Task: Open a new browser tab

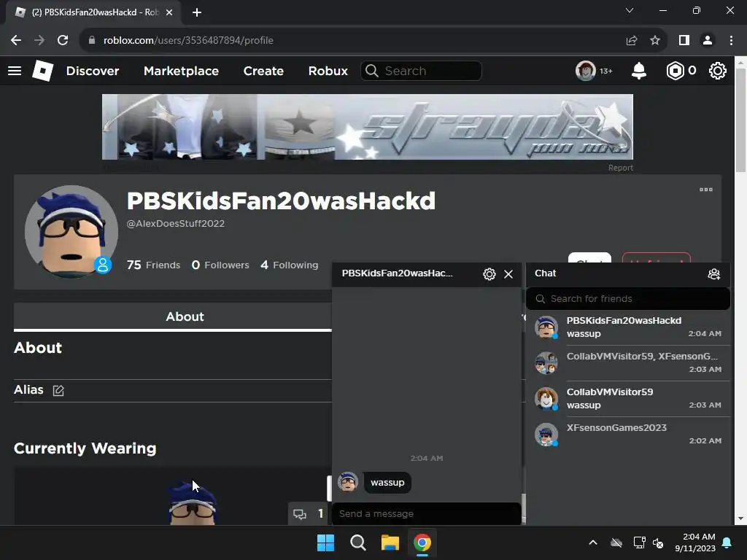Action: coord(197,12)
